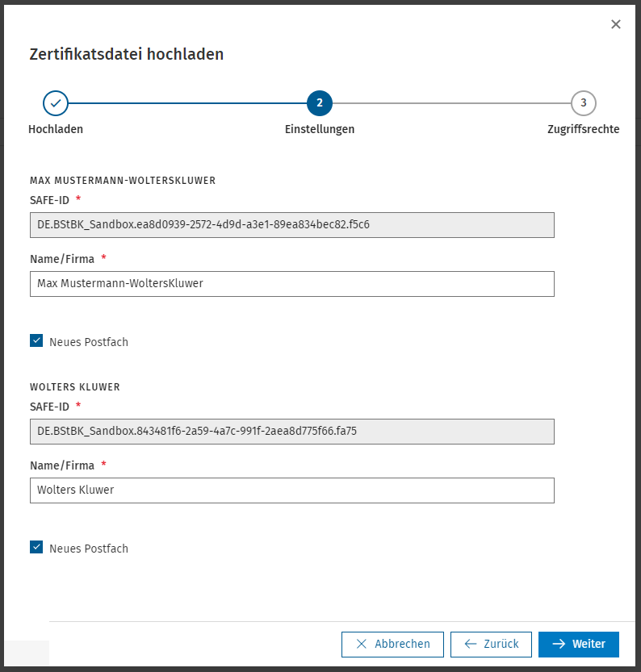Proceed with the Weiter button
The width and height of the screenshot is (641, 672).
point(578,644)
